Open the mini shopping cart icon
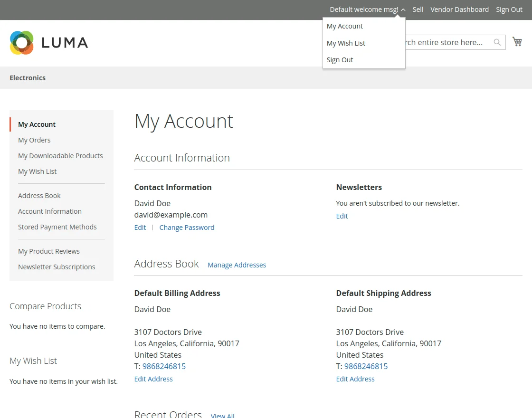Image resolution: width=532 pixels, height=418 pixels. tap(517, 41)
